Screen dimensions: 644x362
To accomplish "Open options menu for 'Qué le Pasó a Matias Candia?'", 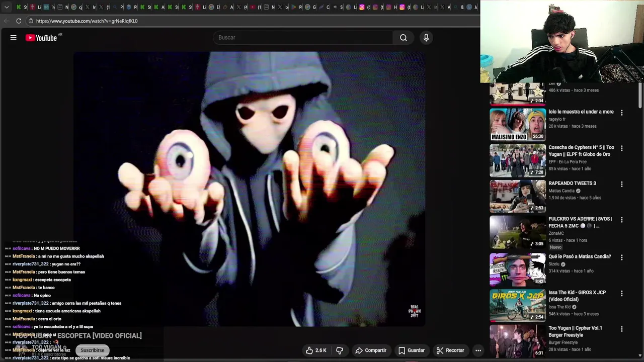I will pos(622,257).
